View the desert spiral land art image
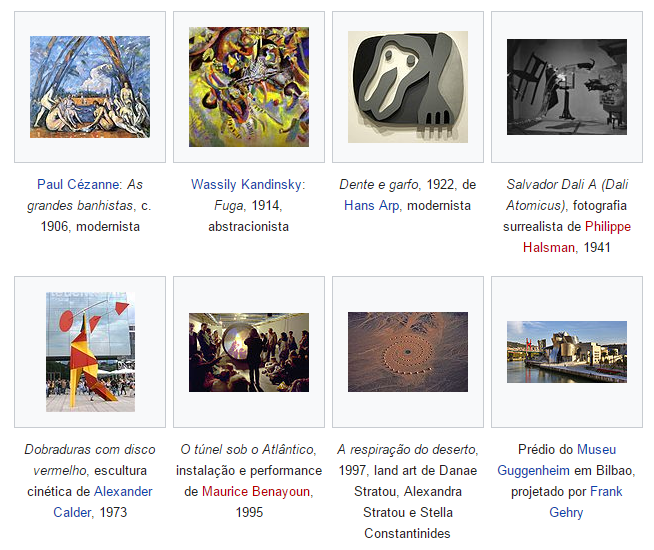 [408, 352]
